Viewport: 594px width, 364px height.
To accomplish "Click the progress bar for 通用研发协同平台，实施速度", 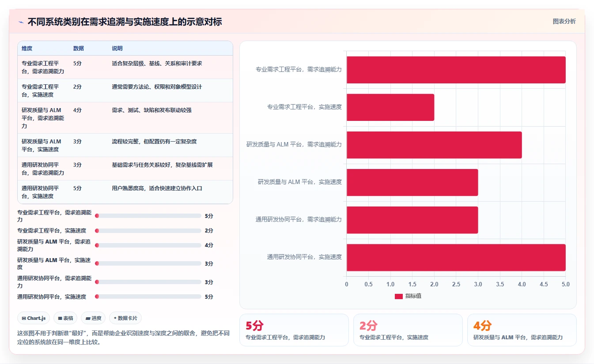I will (x=148, y=296).
